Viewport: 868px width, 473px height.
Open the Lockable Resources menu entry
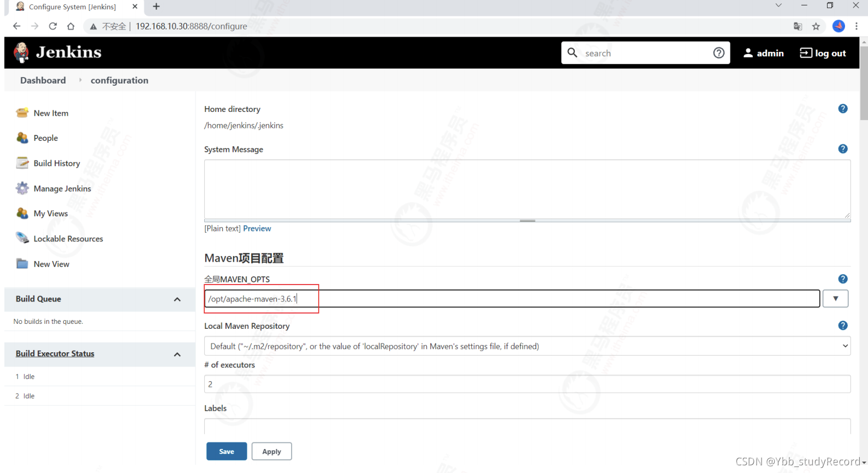coord(68,239)
